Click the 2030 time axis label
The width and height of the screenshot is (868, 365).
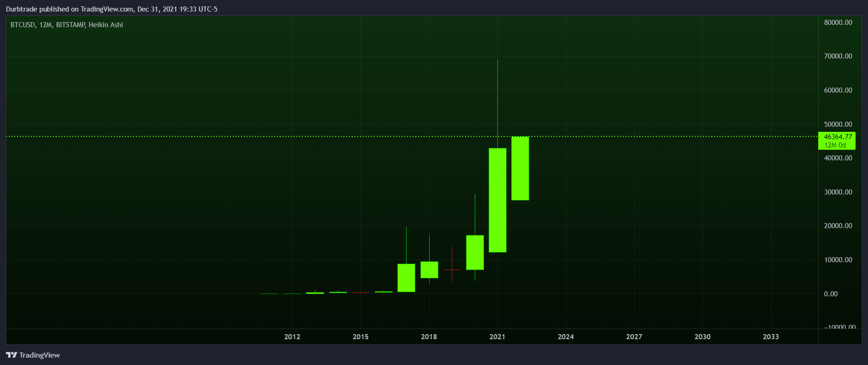703,337
